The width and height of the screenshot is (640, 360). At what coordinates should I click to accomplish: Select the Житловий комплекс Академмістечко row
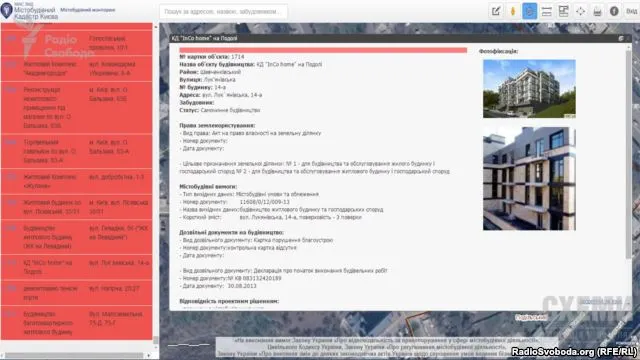[76, 69]
